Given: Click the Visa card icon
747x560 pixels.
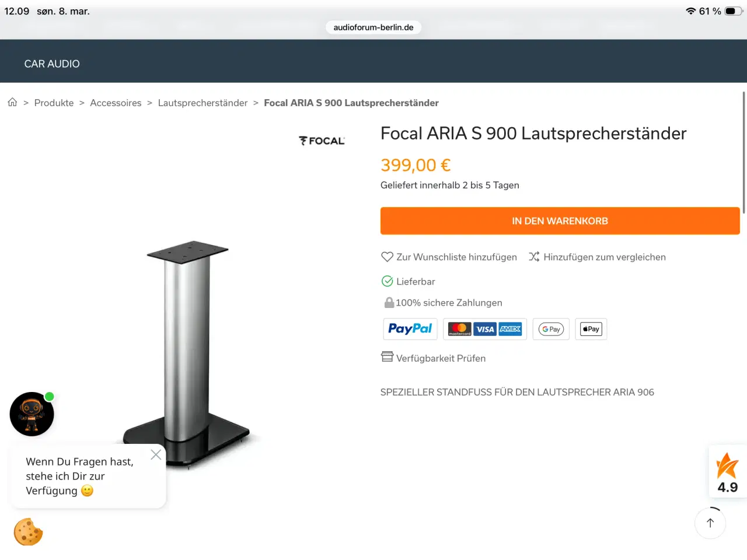Looking at the screenshot, I should 485,328.
